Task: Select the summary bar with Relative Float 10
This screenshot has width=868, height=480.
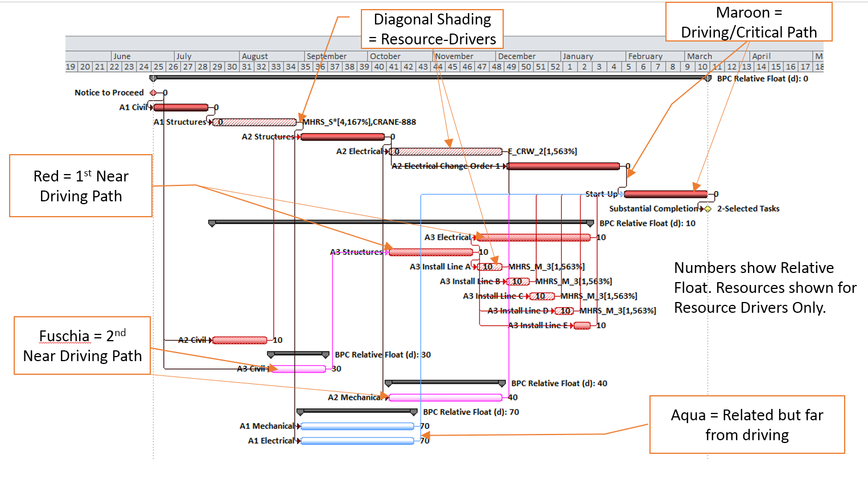Action: point(401,222)
